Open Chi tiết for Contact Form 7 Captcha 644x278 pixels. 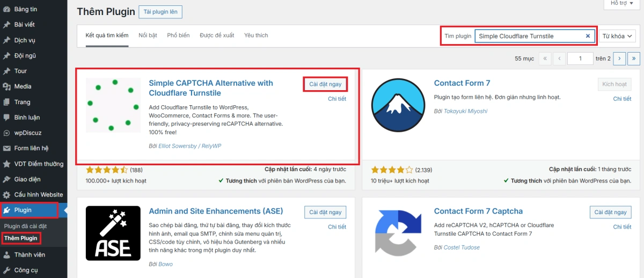(x=623, y=227)
